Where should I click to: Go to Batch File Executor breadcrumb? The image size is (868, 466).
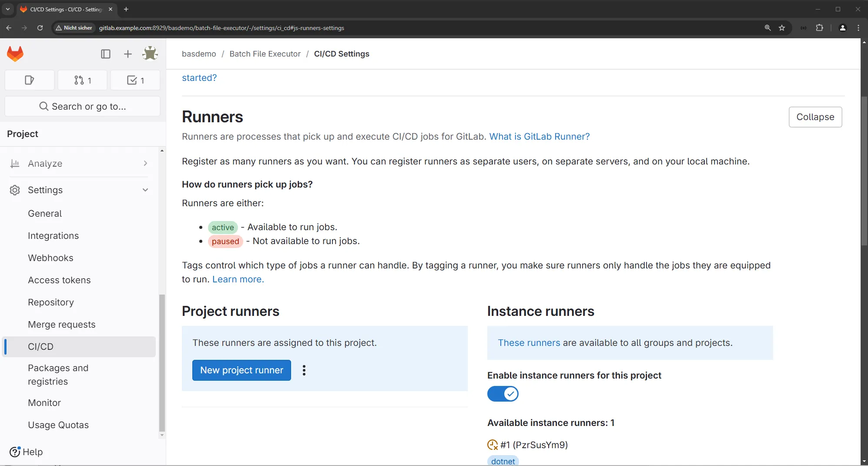(x=265, y=54)
